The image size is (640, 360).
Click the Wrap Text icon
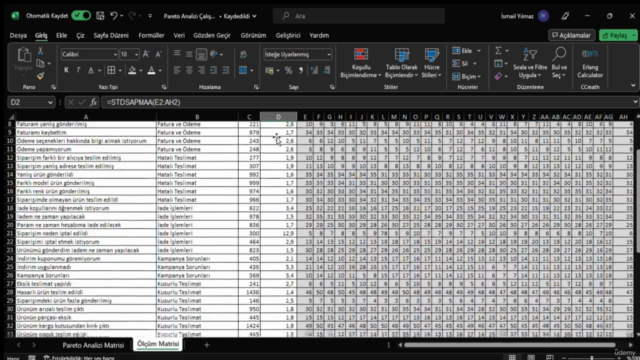244,54
